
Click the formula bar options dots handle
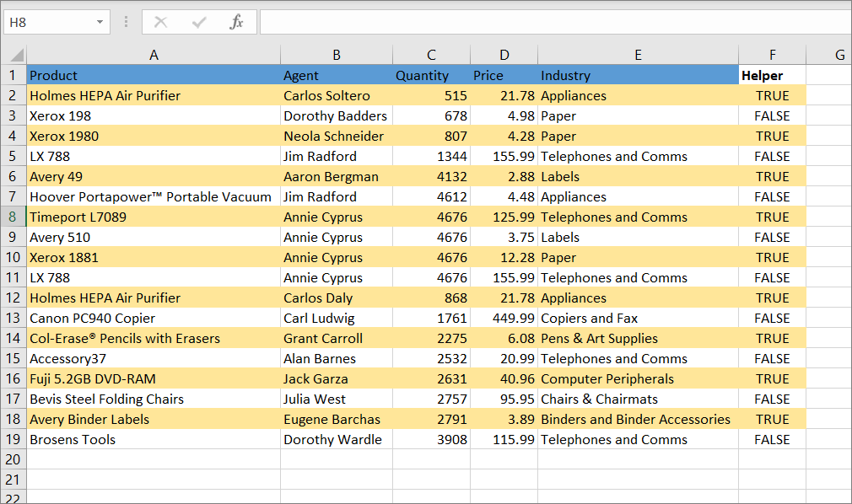[126, 22]
